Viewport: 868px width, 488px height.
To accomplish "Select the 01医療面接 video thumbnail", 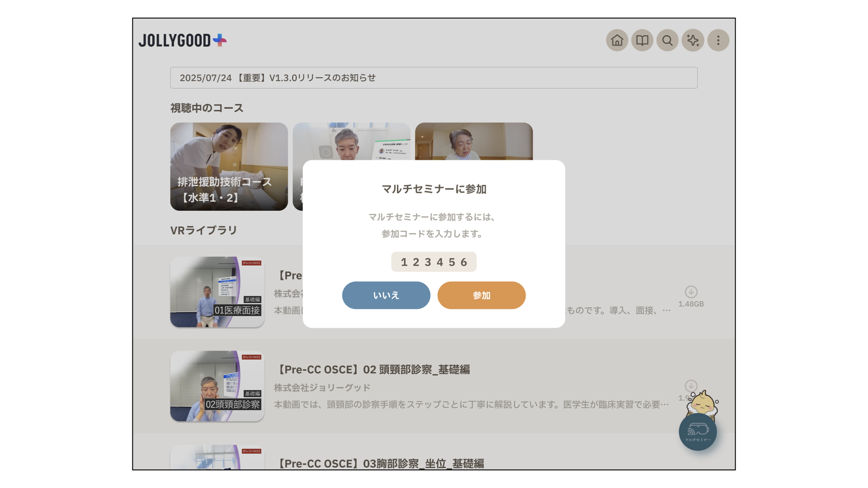I will point(217,292).
